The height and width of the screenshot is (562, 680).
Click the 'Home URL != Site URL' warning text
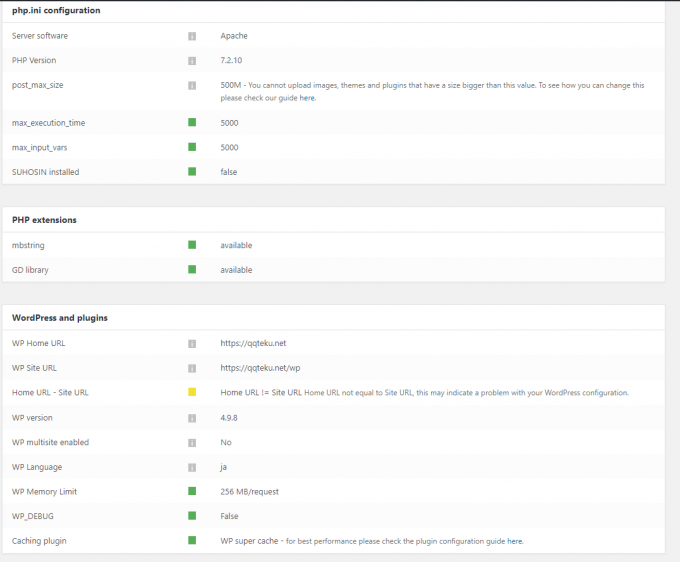click(261, 392)
